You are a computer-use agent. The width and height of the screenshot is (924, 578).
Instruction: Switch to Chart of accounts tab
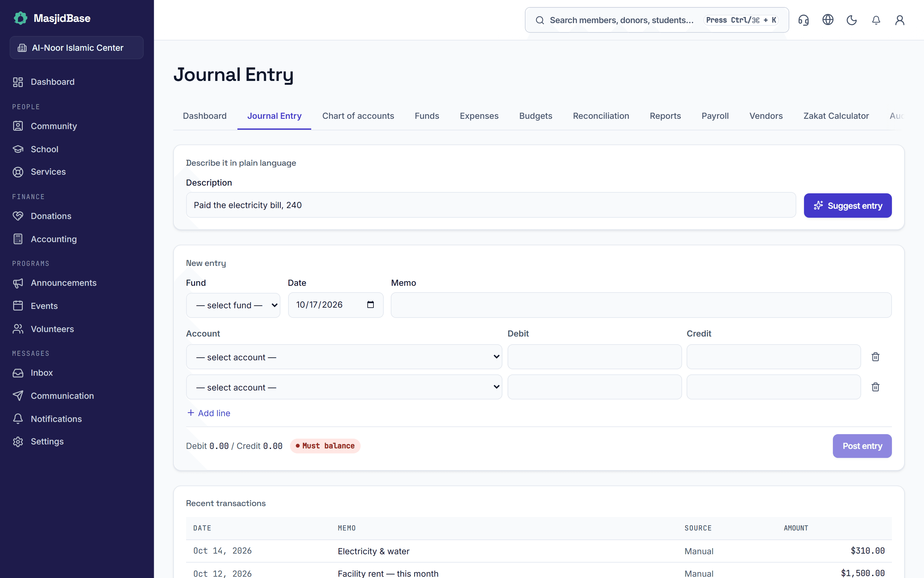358,116
